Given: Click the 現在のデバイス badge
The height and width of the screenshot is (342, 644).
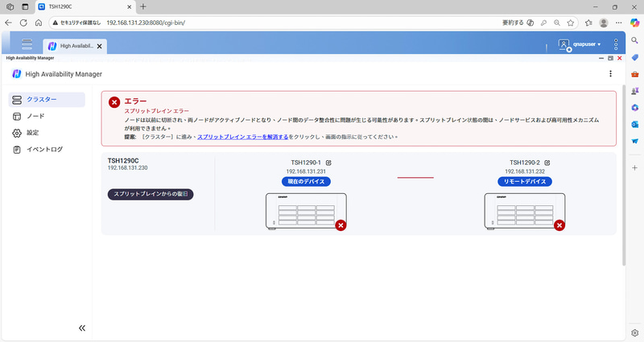Looking at the screenshot, I should pos(306,182).
